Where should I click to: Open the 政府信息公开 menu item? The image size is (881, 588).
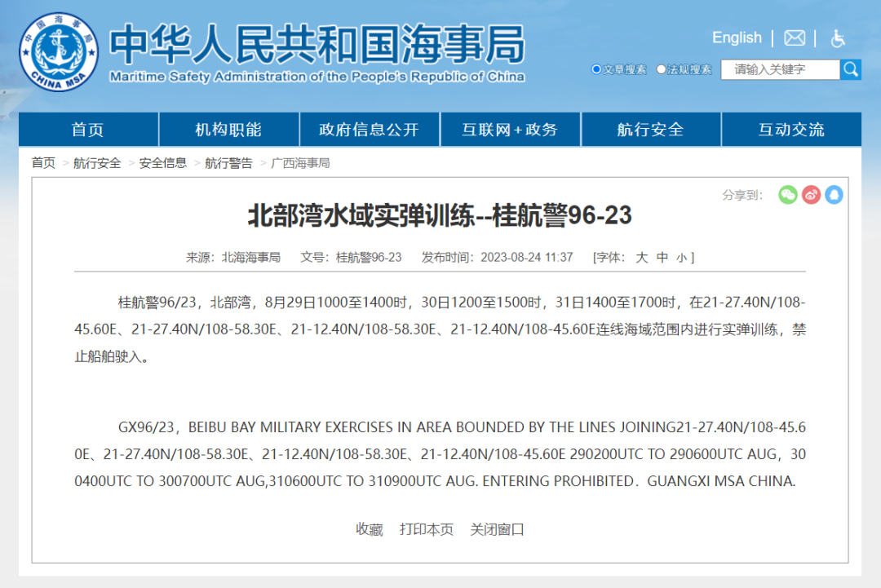(370, 129)
